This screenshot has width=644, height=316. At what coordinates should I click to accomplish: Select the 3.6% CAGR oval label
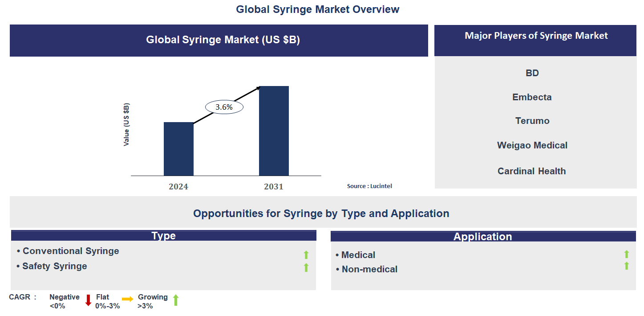(x=223, y=107)
